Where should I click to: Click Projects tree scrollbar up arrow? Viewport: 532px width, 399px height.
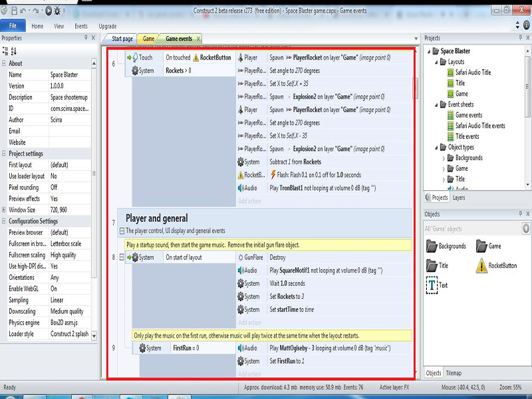527,51
